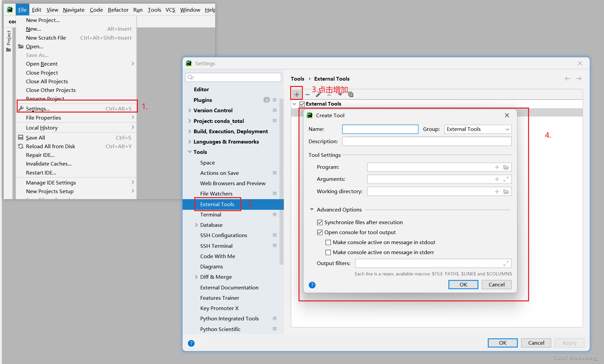Click the remove (–) tool button
Viewport: 604px width, 364px height.
point(307,95)
